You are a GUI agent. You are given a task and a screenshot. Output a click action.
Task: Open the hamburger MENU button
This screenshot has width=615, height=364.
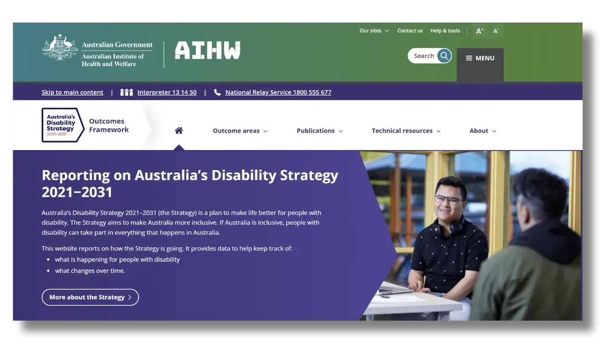pyautogui.click(x=480, y=58)
